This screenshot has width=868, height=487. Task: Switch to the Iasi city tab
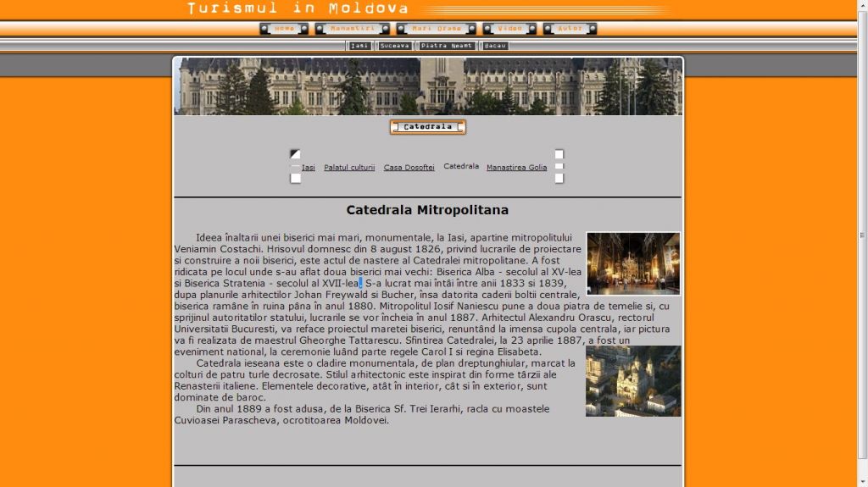tap(359, 46)
